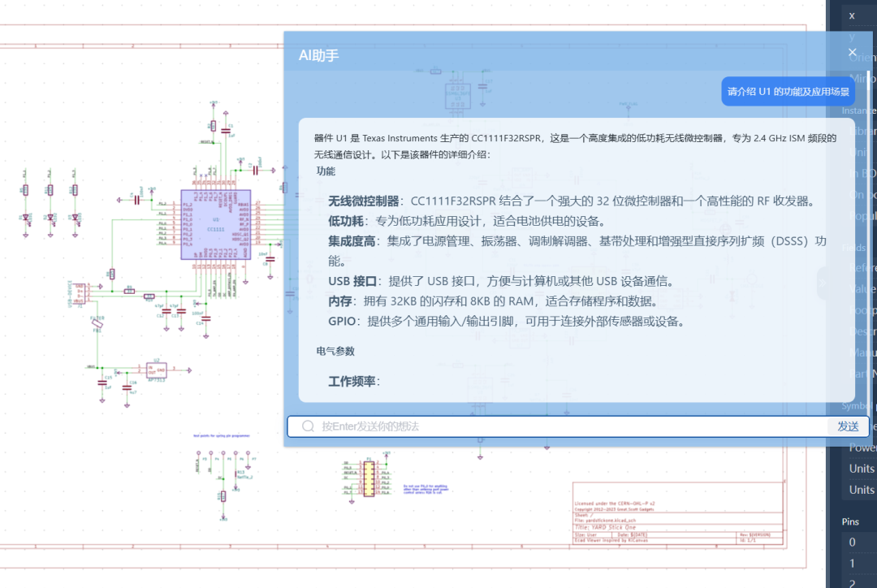Click the 功能 heading in the reply
The image size is (877, 588).
(x=326, y=171)
